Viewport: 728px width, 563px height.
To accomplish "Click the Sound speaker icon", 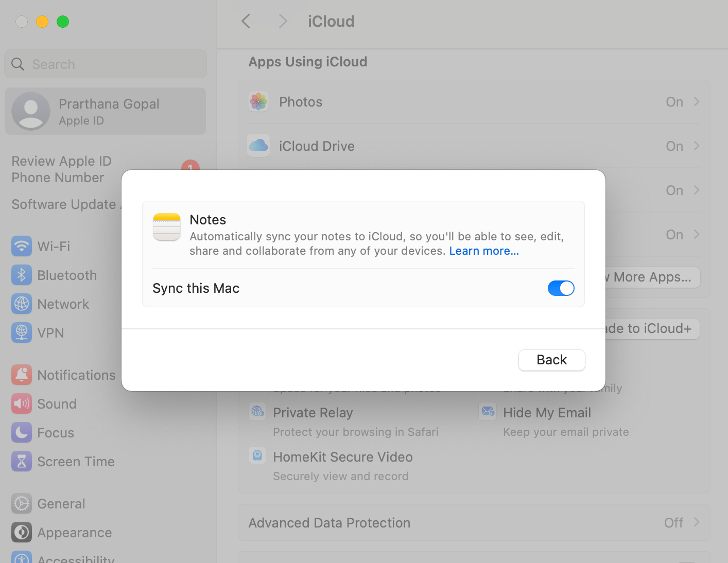I will click(x=21, y=403).
